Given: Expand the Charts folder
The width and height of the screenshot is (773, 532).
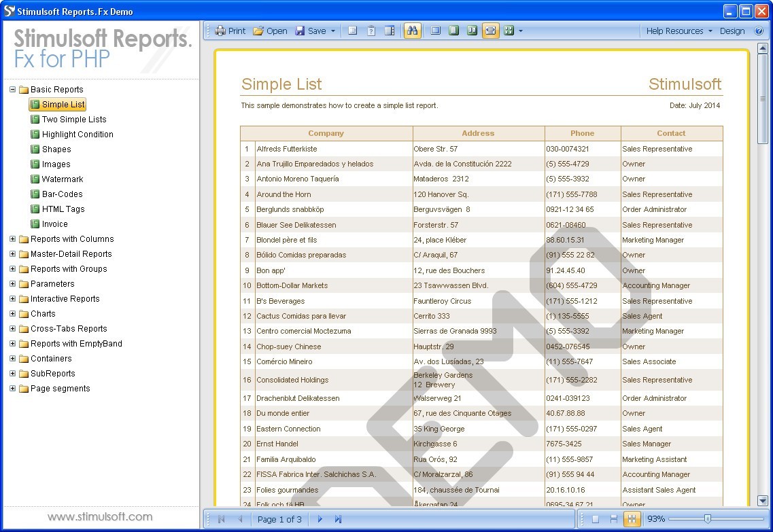Looking at the screenshot, I should [x=13, y=314].
